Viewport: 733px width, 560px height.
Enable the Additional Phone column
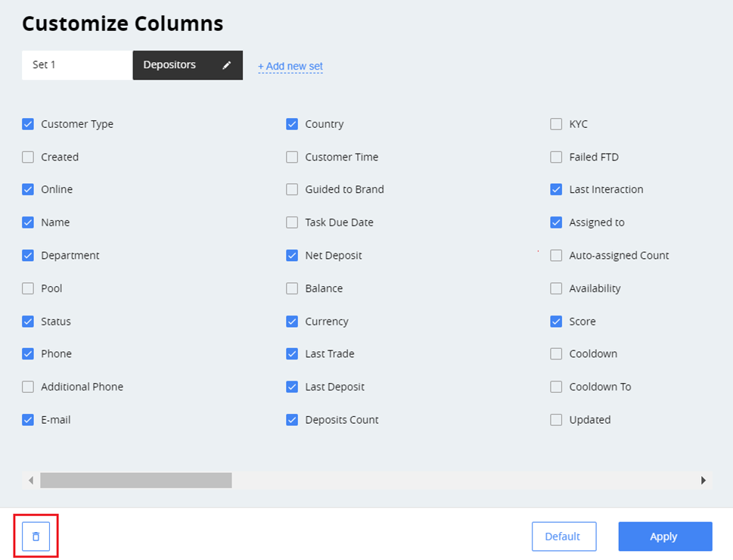[28, 387]
